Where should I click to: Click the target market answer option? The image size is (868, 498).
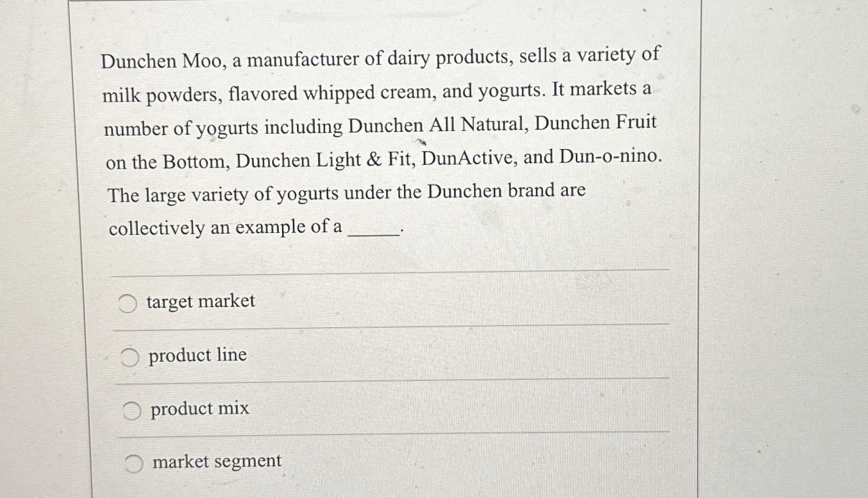coord(201,301)
